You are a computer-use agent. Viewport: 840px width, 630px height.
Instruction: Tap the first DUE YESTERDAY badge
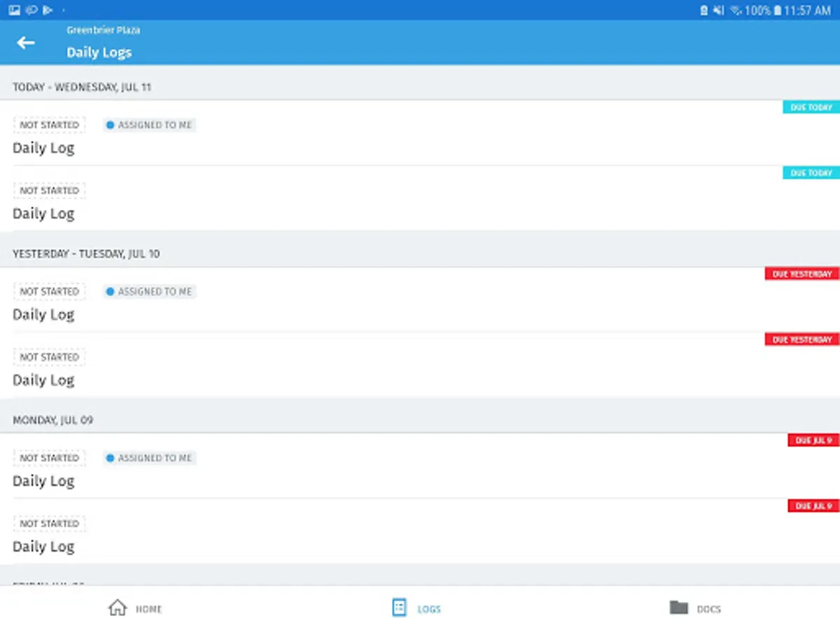[802, 274]
